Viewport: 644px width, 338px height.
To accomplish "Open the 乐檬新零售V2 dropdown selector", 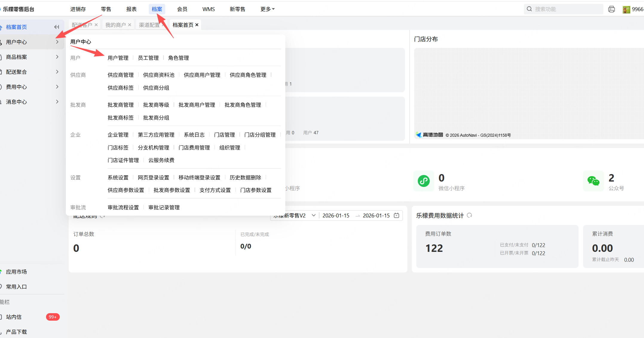I will (313, 215).
